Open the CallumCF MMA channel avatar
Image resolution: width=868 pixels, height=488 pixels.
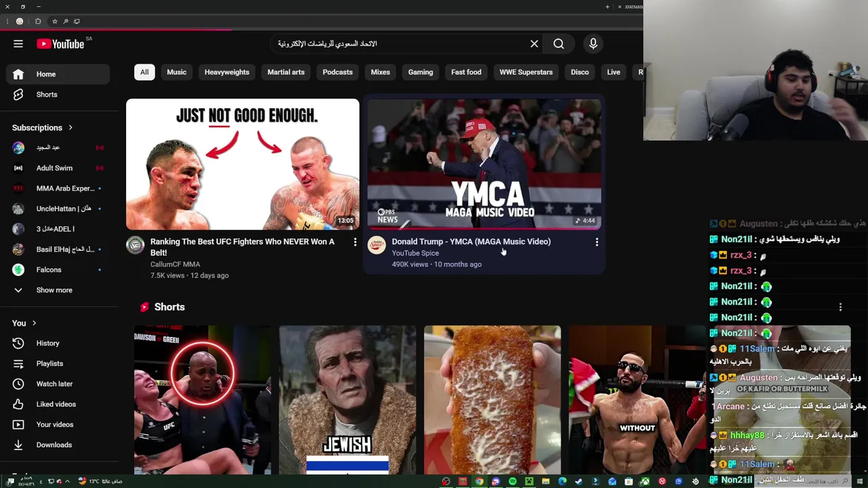pyautogui.click(x=136, y=245)
